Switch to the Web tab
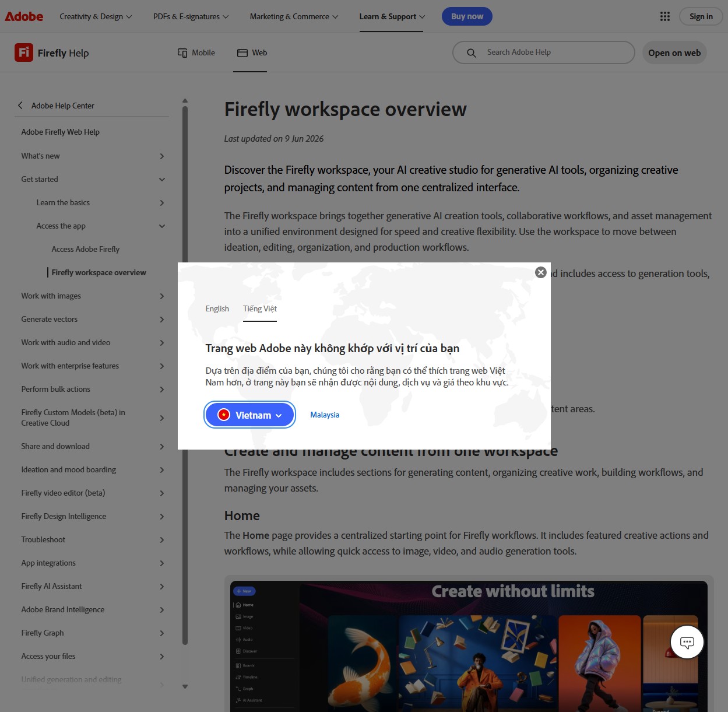Viewport: 728px width, 712px height. pos(252,52)
